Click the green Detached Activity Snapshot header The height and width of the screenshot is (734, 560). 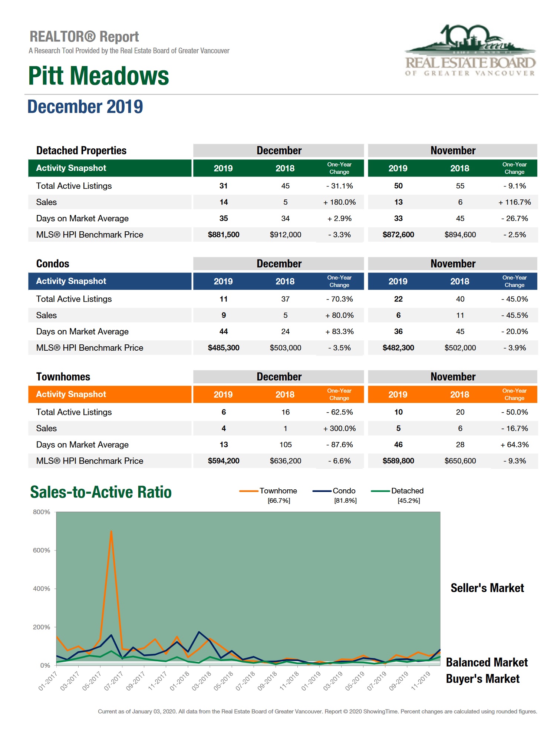point(110,168)
